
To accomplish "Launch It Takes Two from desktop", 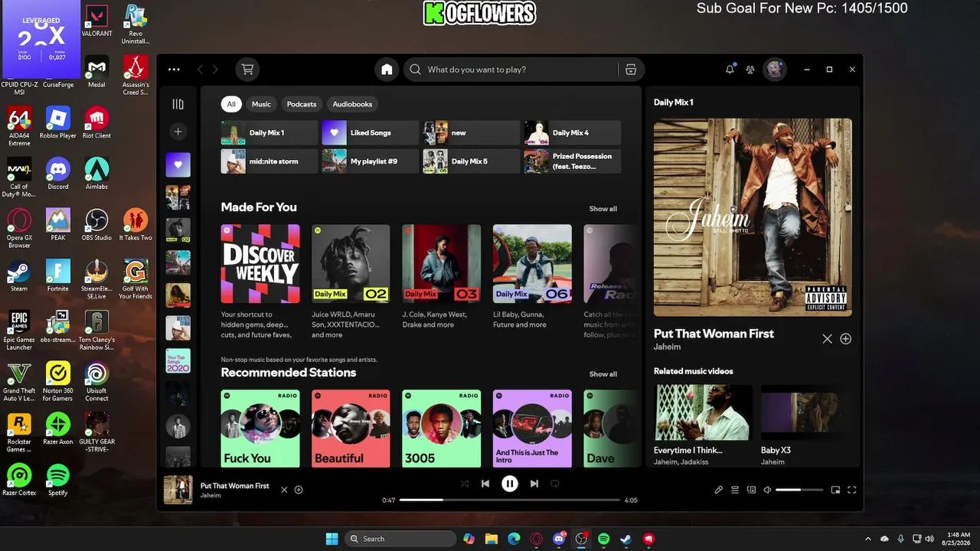I will [136, 225].
